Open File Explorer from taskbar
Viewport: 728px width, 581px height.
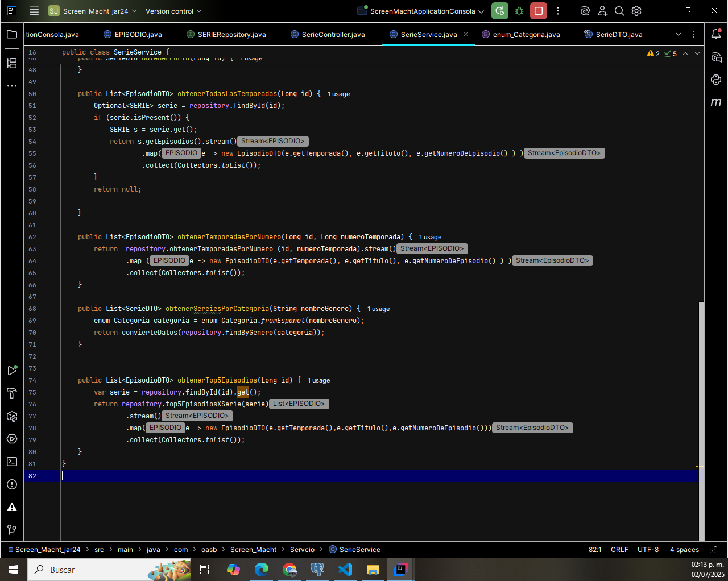click(373, 570)
